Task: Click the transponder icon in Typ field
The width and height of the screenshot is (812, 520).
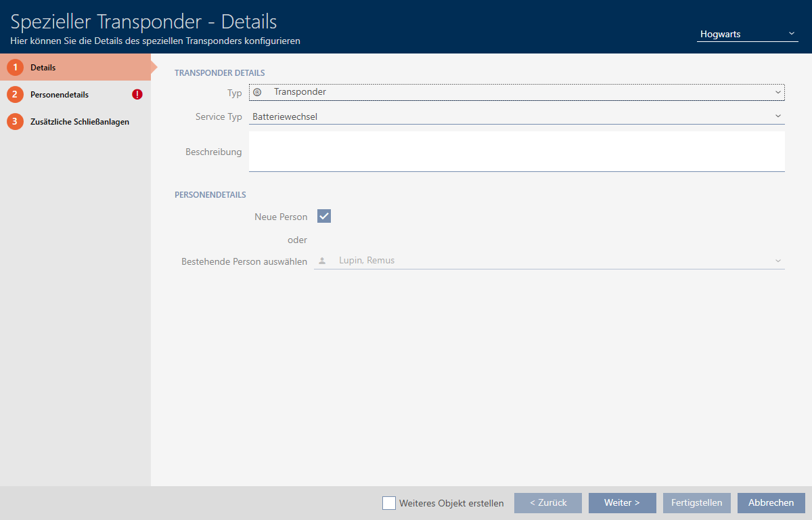Action: (x=257, y=92)
